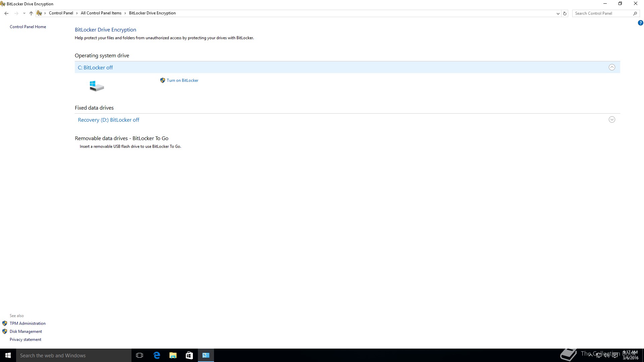Click the BitLocker keys icon in address bar
This screenshot has width=644, height=362.
(x=39, y=13)
